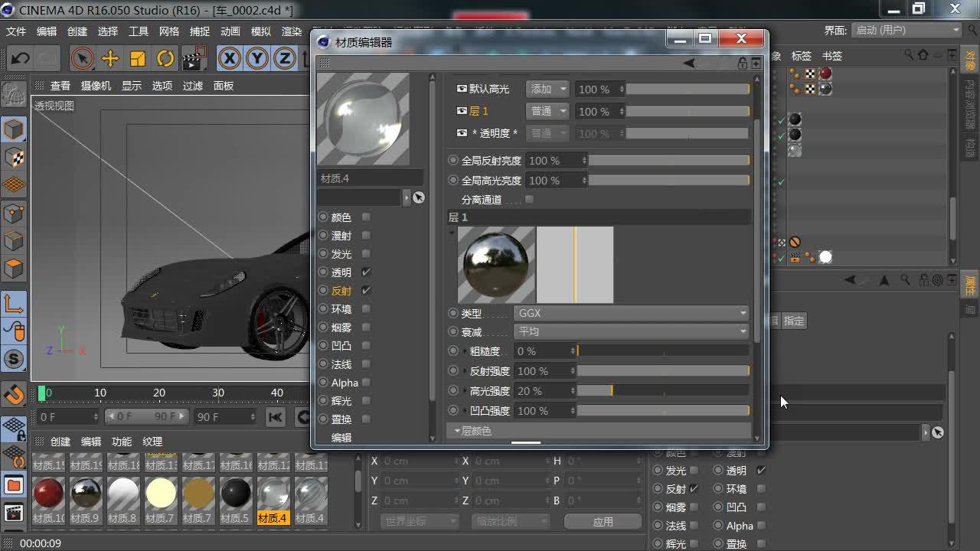The width and height of the screenshot is (980, 551).
Task: Open the 标签 menu in Objects panel
Action: coord(802,56)
